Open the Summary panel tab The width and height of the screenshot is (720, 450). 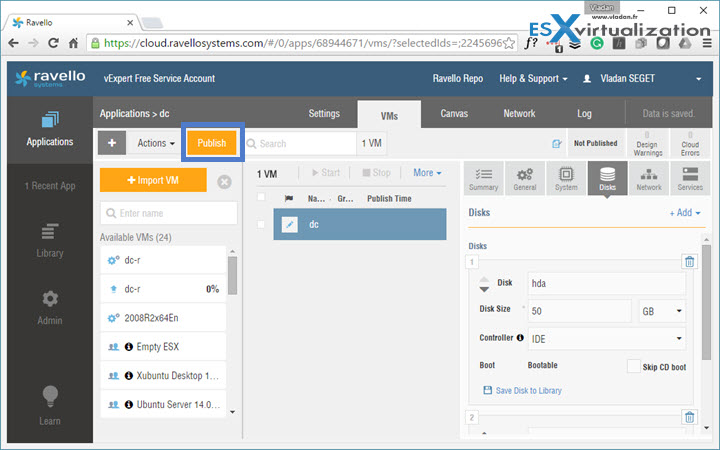484,179
